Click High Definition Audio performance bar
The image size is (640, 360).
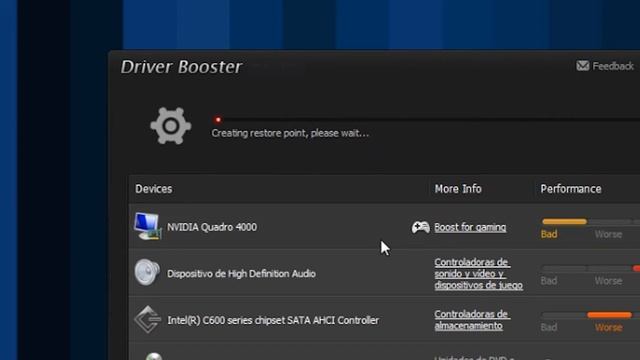pos(591,268)
